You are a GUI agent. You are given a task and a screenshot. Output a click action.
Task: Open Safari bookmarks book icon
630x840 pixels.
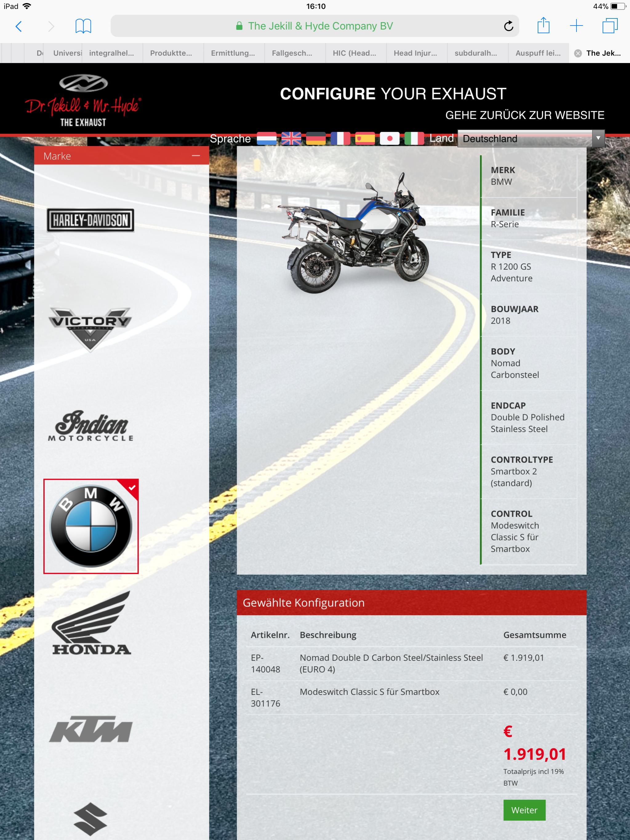pos(83,26)
